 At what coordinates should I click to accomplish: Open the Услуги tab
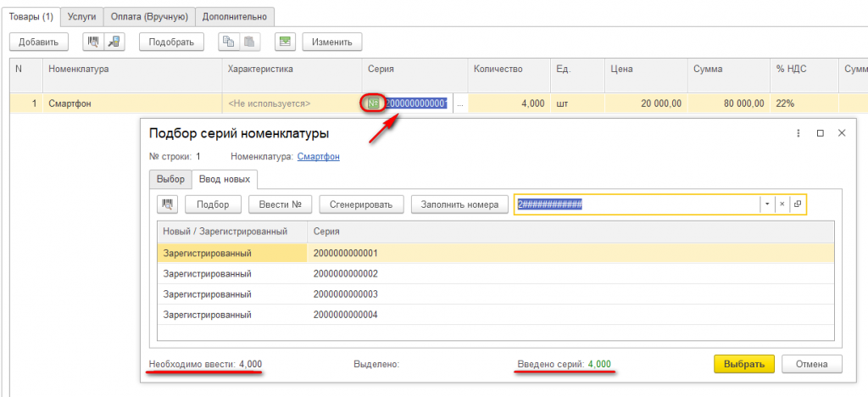coord(82,17)
